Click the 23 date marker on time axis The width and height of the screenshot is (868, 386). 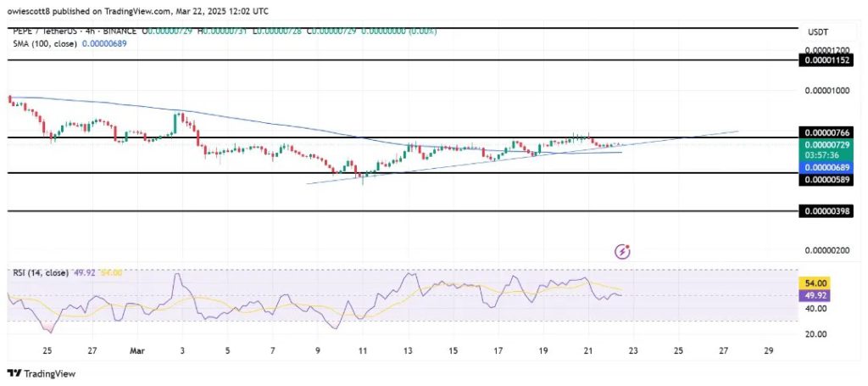(634, 351)
